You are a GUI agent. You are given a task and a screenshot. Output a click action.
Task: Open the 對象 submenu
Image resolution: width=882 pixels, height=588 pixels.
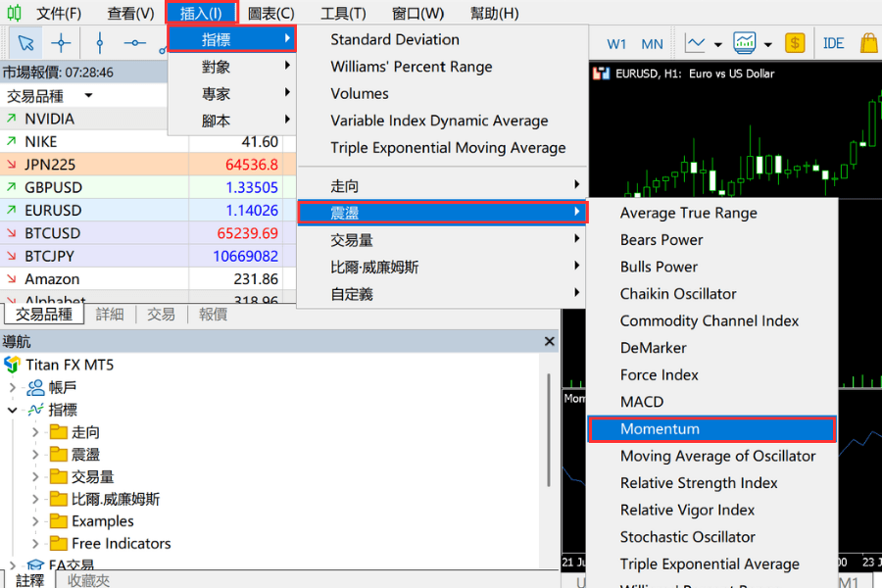(x=231, y=67)
